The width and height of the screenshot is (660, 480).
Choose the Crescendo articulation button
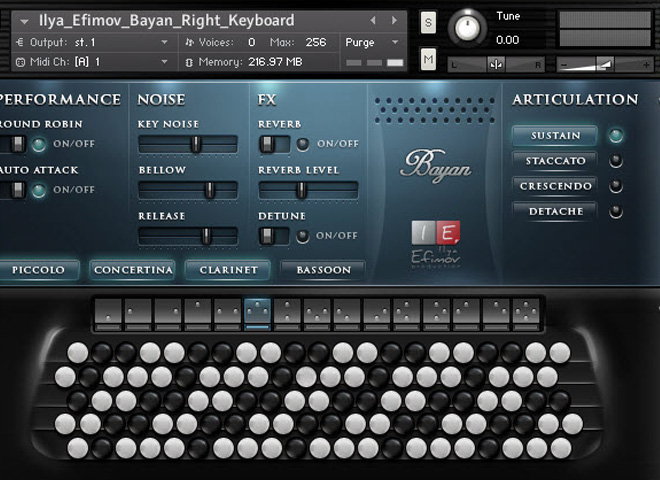coord(555,186)
